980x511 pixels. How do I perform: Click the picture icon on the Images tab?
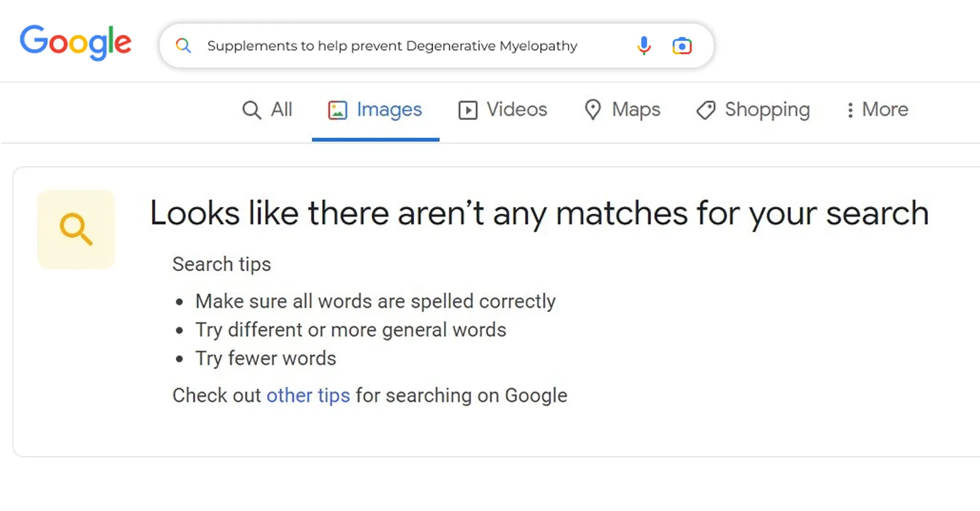(337, 110)
